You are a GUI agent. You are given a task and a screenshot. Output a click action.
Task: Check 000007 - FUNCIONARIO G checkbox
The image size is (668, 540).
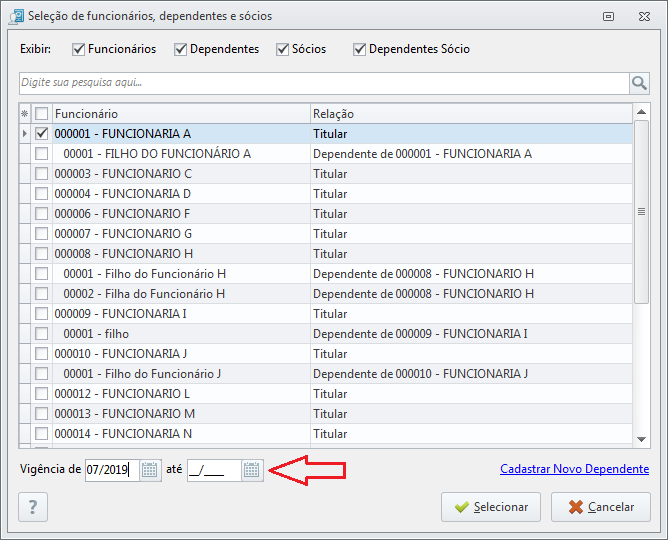pos(41,234)
